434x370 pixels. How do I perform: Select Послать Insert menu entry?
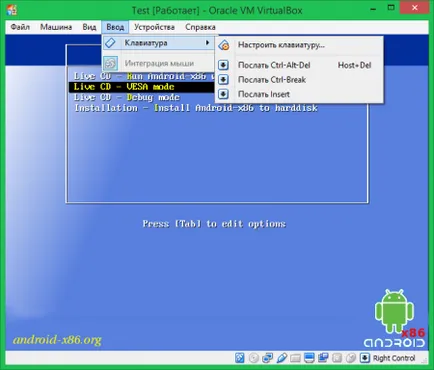[x=299, y=94]
